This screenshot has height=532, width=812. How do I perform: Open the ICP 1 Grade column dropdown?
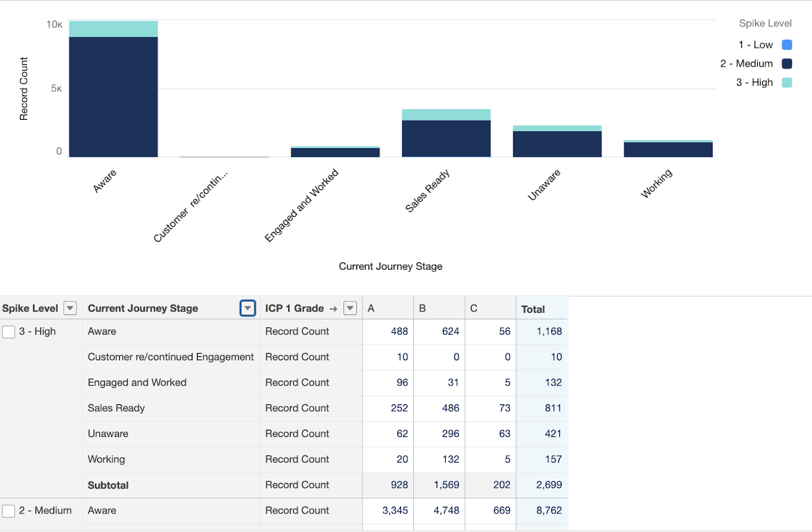pos(350,308)
